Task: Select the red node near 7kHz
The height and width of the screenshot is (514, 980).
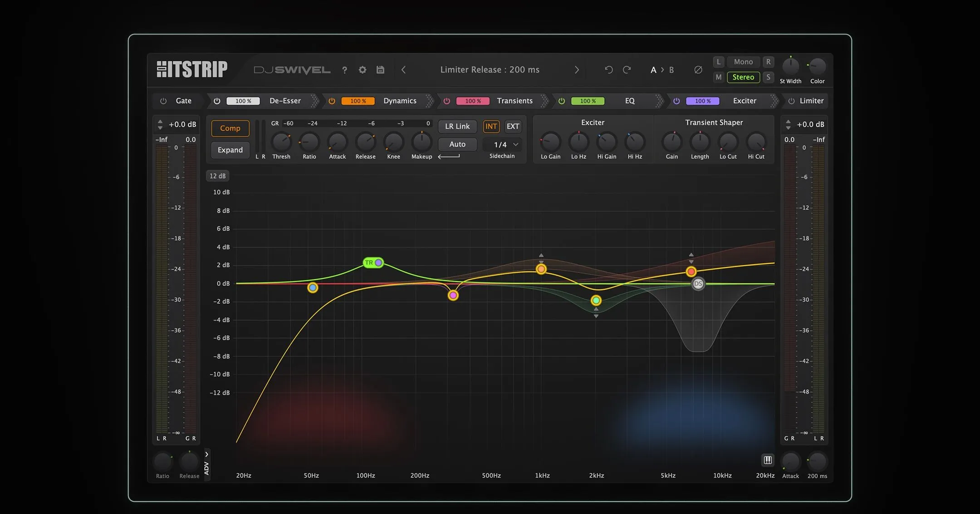Action: 691,272
